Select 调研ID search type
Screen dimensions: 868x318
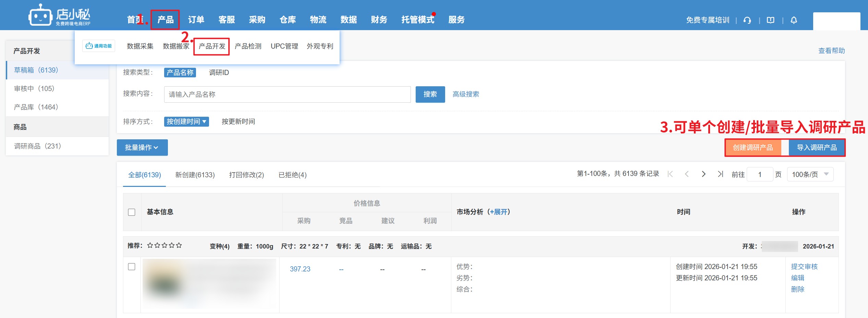(219, 73)
